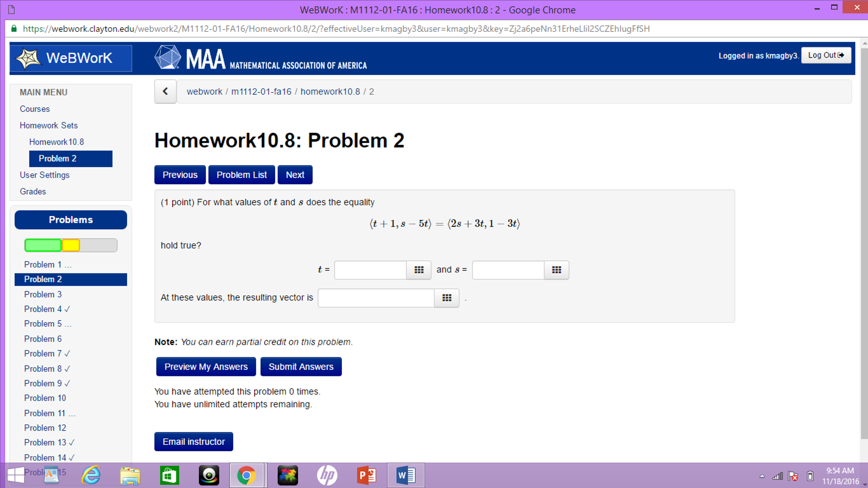Launch Internet Explorer from the taskbar

pyautogui.click(x=91, y=475)
